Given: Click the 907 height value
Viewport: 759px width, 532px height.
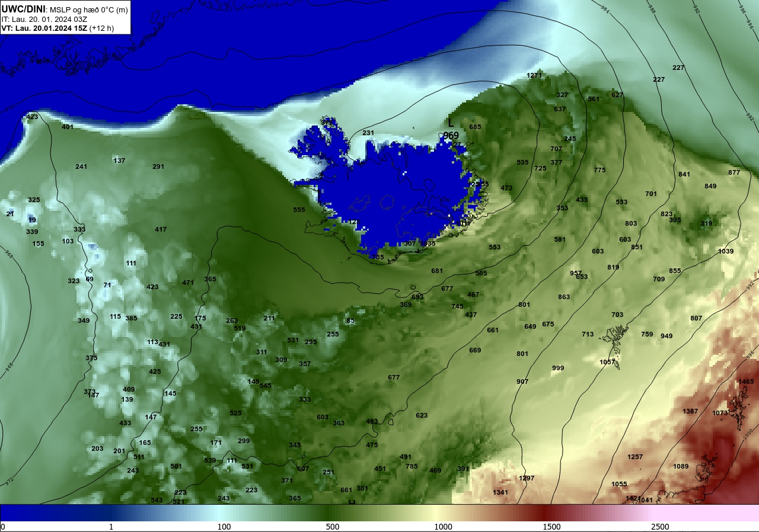Looking at the screenshot, I should pos(522,382).
